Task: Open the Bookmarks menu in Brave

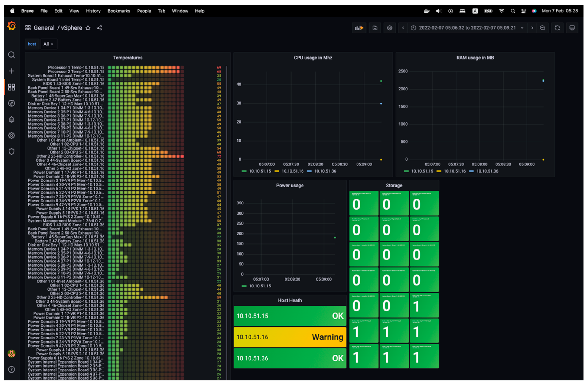Action: coord(119,11)
